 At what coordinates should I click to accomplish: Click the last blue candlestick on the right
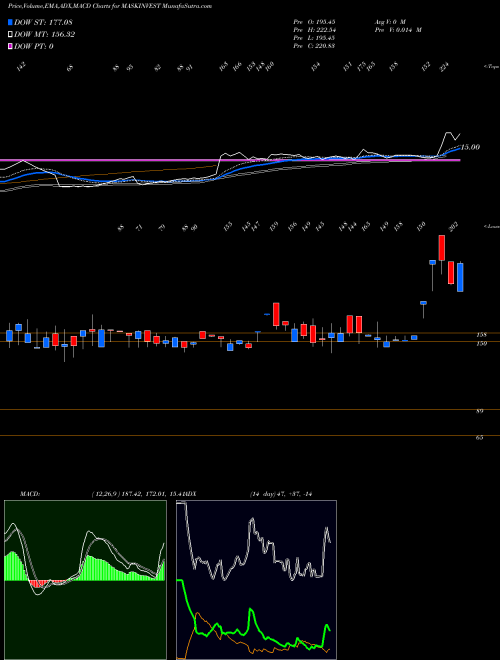click(x=460, y=277)
